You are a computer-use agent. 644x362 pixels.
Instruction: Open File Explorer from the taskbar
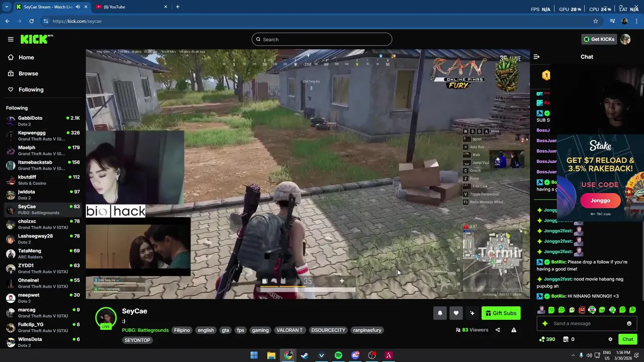pyautogui.click(x=271, y=355)
